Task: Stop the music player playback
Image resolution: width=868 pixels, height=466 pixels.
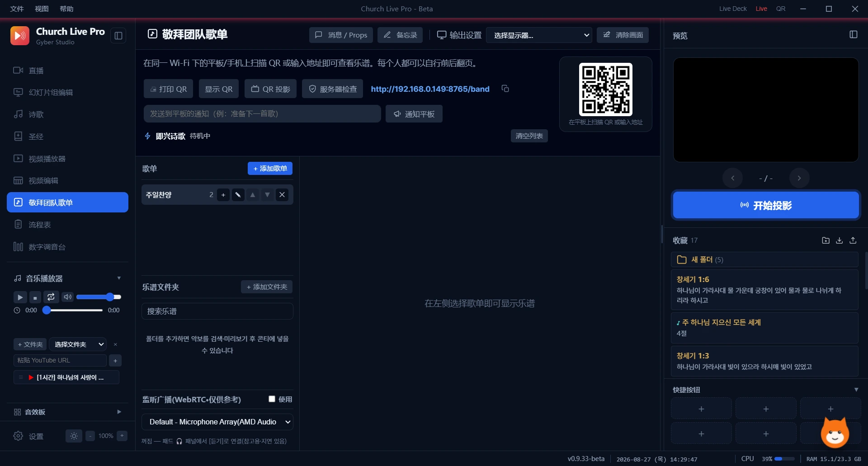Action: pos(35,297)
